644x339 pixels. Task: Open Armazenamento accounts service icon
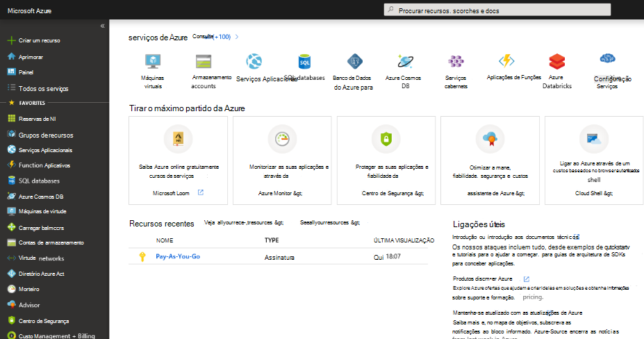204,61
